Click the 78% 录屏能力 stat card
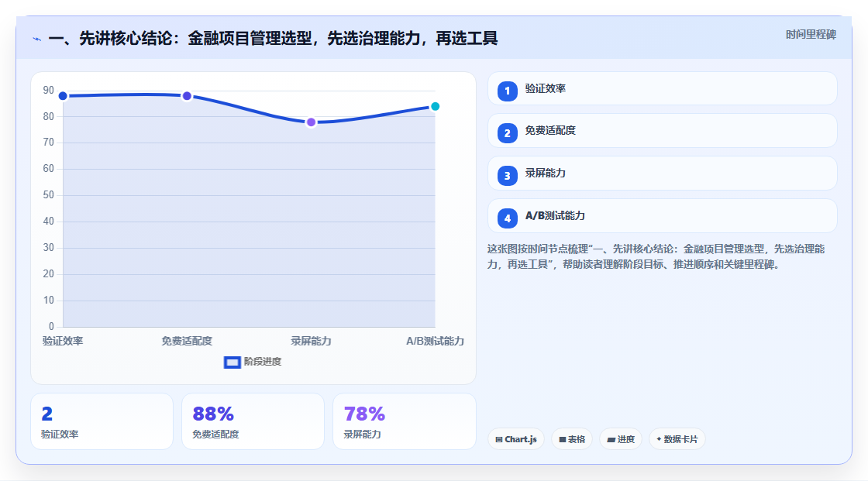The width and height of the screenshot is (868, 481). tap(404, 422)
